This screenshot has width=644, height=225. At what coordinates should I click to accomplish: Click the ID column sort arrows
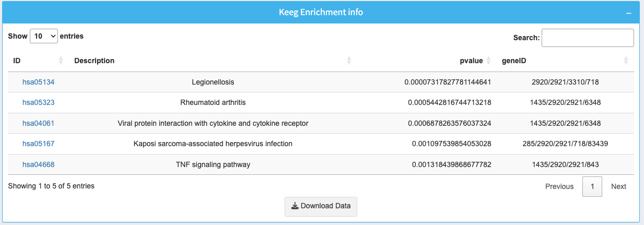click(61, 61)
